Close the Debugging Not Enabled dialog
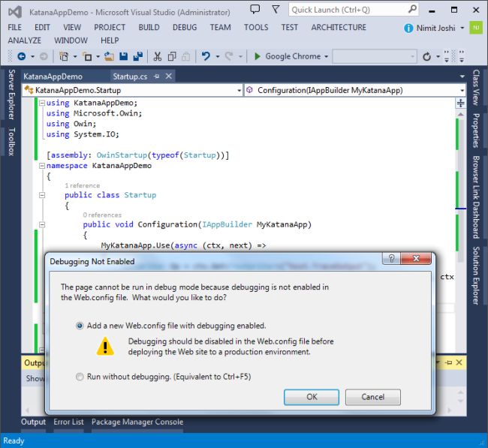Viewport: 488px width, 448px height. click(x=416, y=258)
